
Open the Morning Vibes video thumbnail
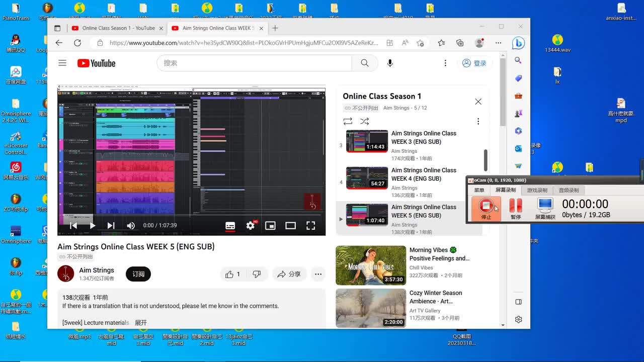(371, 265)
